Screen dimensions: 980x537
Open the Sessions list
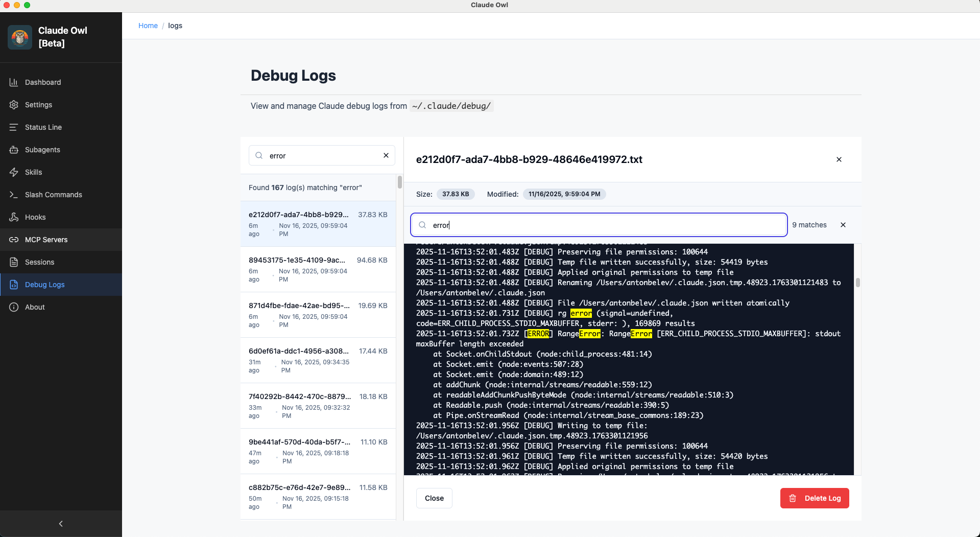click(x=40, y=262)
